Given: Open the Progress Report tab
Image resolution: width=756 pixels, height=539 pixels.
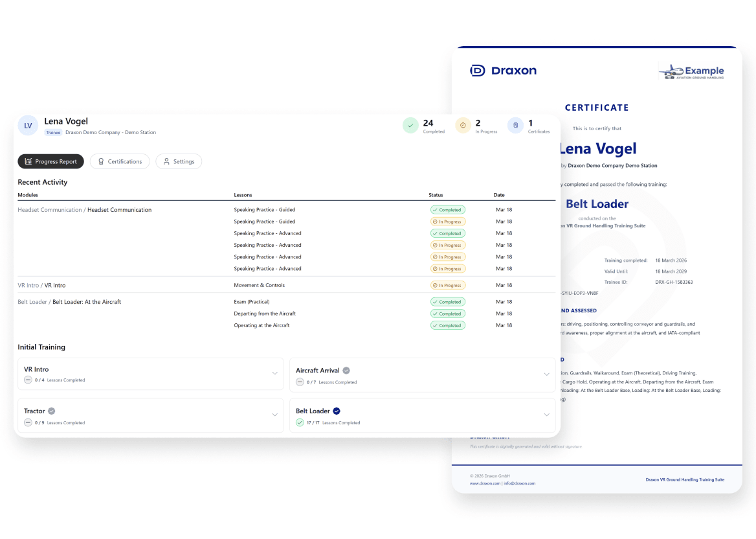Looking at the screenshot, I should tap(51, 161).
